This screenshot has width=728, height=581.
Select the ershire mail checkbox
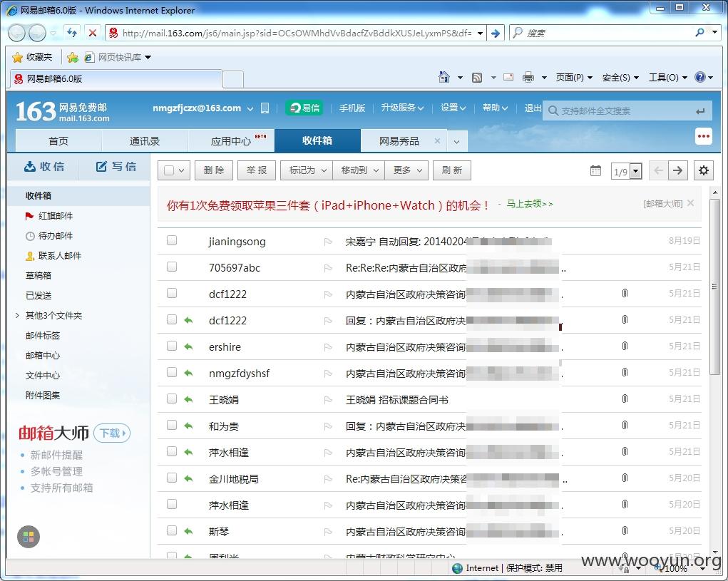pyautogui.click(x=172, y=345)
